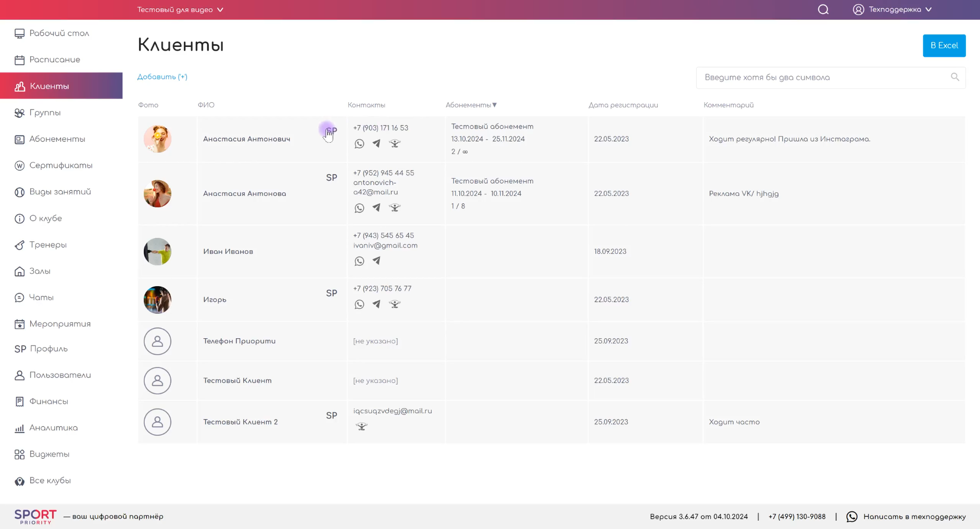Click the SP badge next to Игорь
Viewport: 980px width, 529px height.
click(x=331, y=293)
